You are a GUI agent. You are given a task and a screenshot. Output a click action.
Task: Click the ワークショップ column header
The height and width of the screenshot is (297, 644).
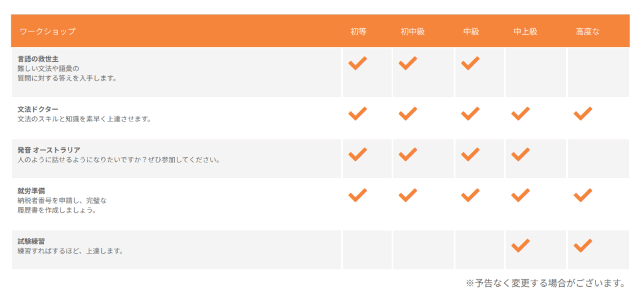coord(47,31)
